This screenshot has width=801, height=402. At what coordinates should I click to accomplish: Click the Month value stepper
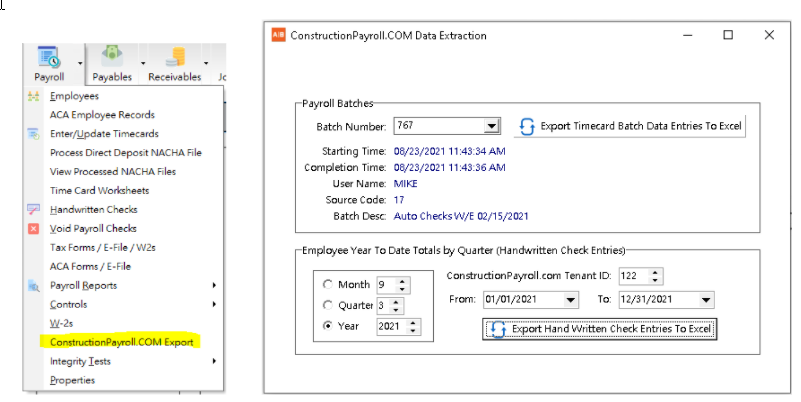[x=403, y=285]
